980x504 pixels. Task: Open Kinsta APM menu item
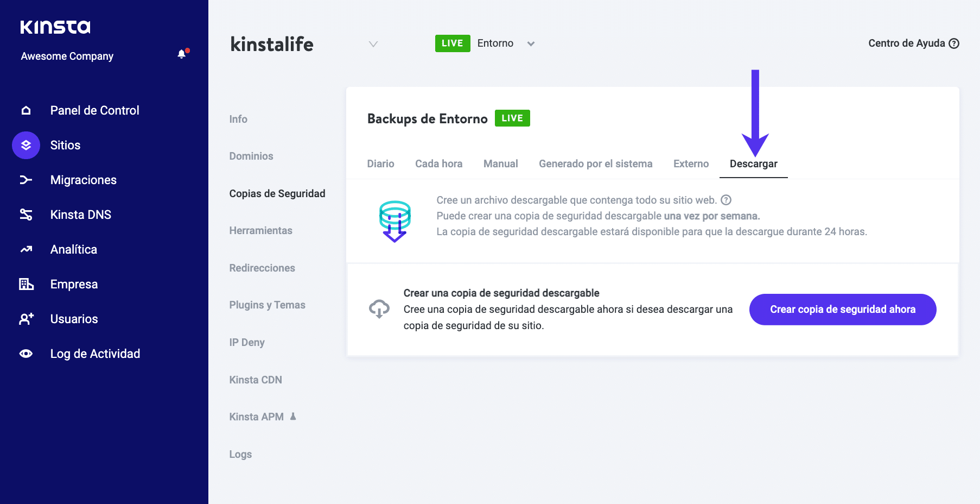point(257,417)
